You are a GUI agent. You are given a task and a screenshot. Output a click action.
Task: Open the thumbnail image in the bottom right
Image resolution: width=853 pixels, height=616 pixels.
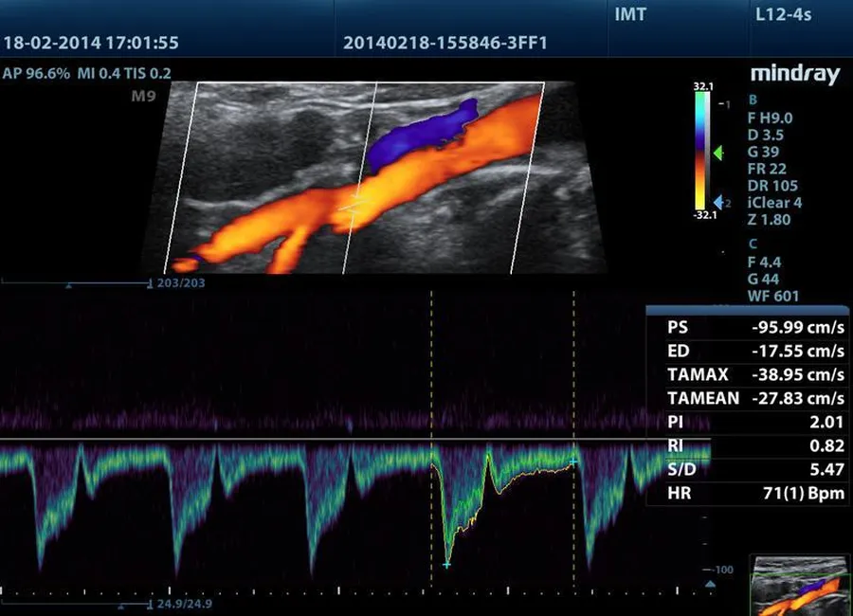[x=800, y=586]
